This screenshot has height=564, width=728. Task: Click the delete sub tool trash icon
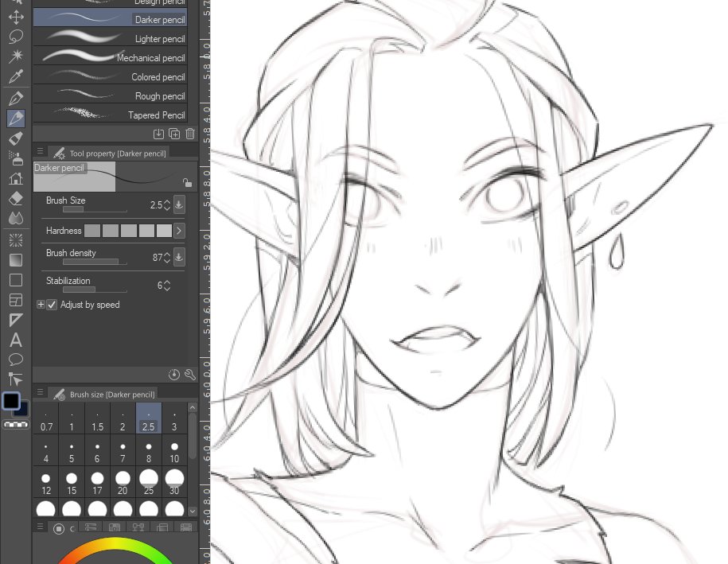pos(190,134)
